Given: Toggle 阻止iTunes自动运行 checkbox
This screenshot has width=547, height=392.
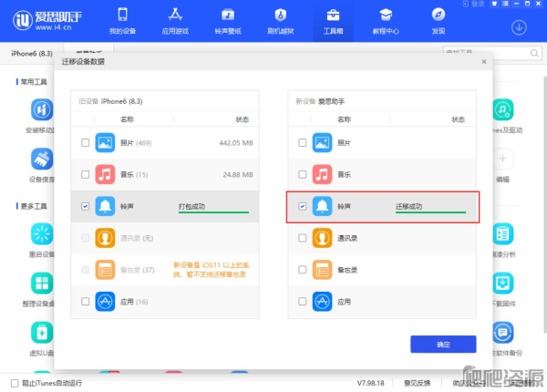Looking at the screenshot, I should tap(15, 383).
